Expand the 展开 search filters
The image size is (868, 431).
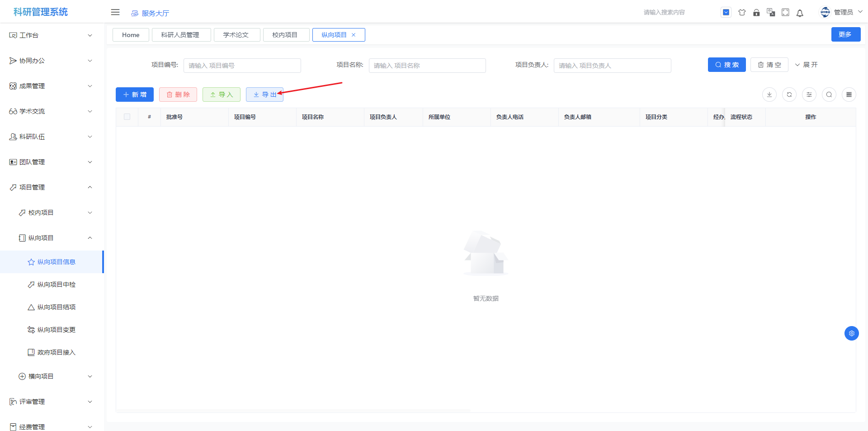pyautogui.click(x=807, y=65)
